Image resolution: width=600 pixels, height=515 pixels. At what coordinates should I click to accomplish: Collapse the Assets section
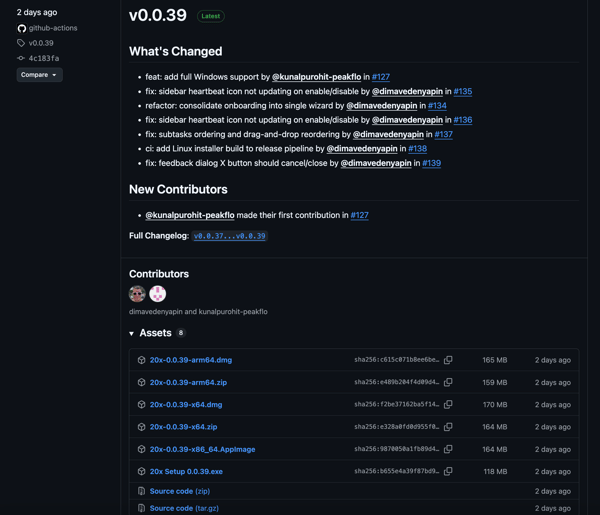pos(131,333)
